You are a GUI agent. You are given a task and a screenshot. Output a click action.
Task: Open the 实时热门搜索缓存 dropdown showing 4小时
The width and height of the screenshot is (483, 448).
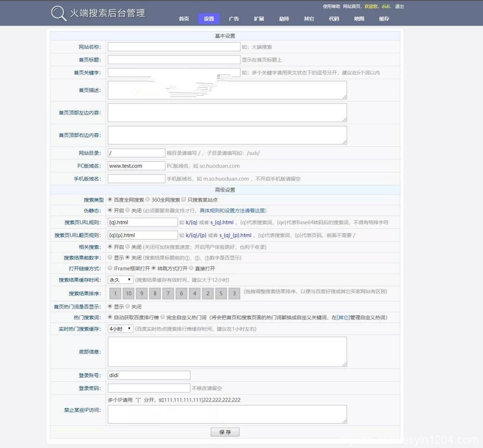pyautogui.click(x=120, y=328)
